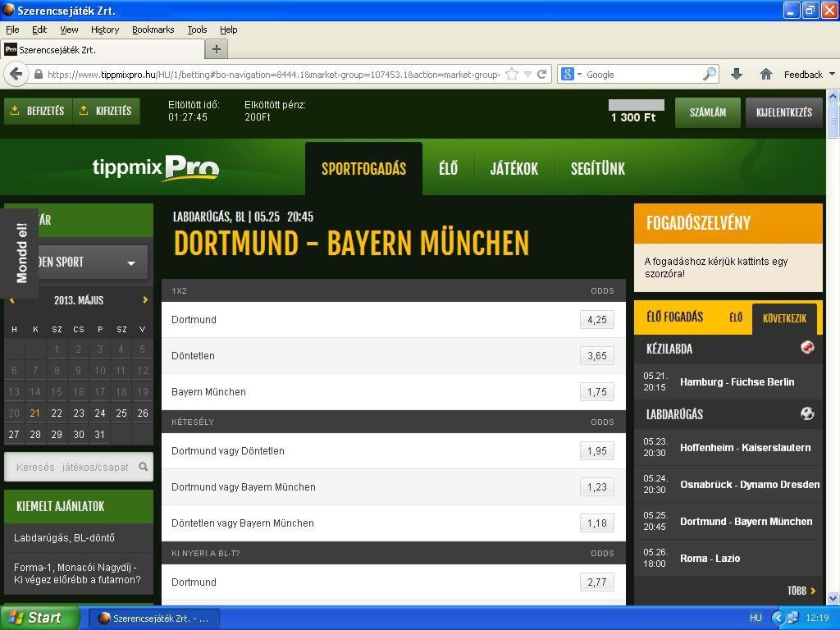Open the Számlám account button
Screen dimensions: 840x630
(708, 112)
